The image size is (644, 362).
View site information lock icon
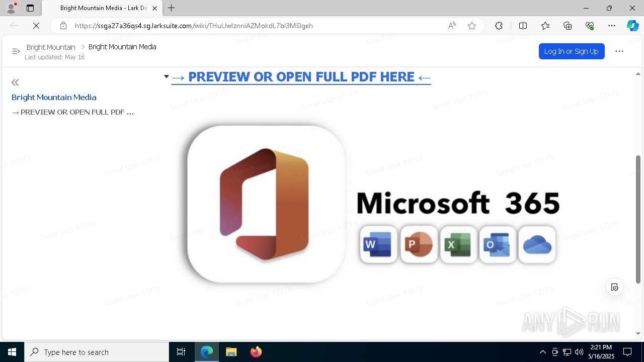point(63,26)
